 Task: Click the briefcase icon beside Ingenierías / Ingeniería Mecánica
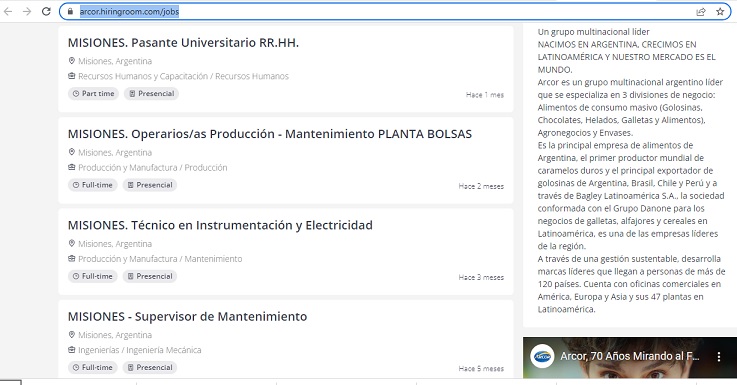click(x=71, y=349)
